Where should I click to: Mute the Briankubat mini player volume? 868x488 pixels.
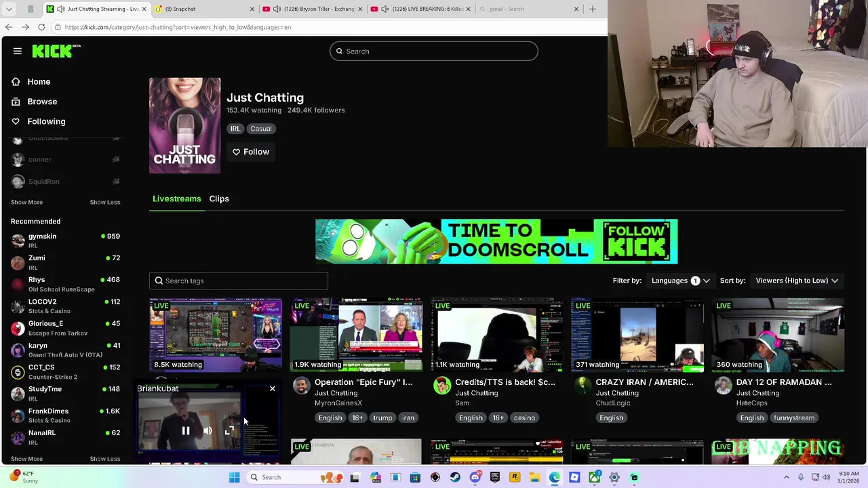tap(208, 430)
